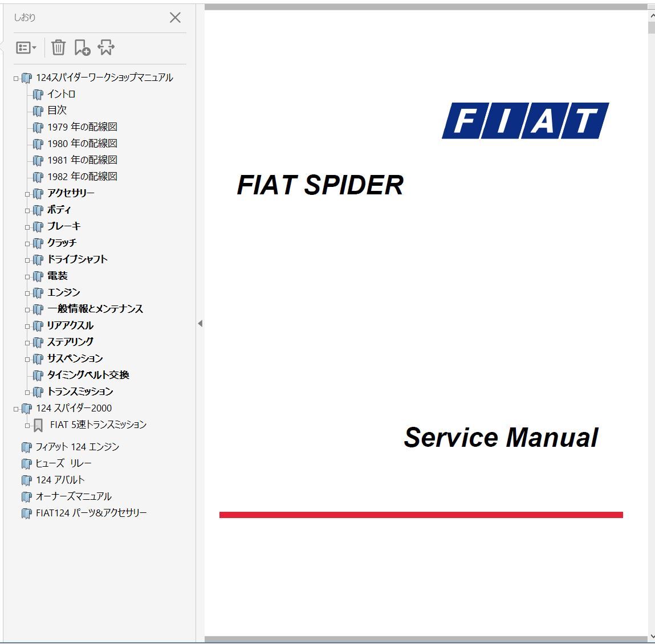Click the bookmark icon beside タイミングベルト交換
Screen dimensions: 655x644
coord(38,376)
